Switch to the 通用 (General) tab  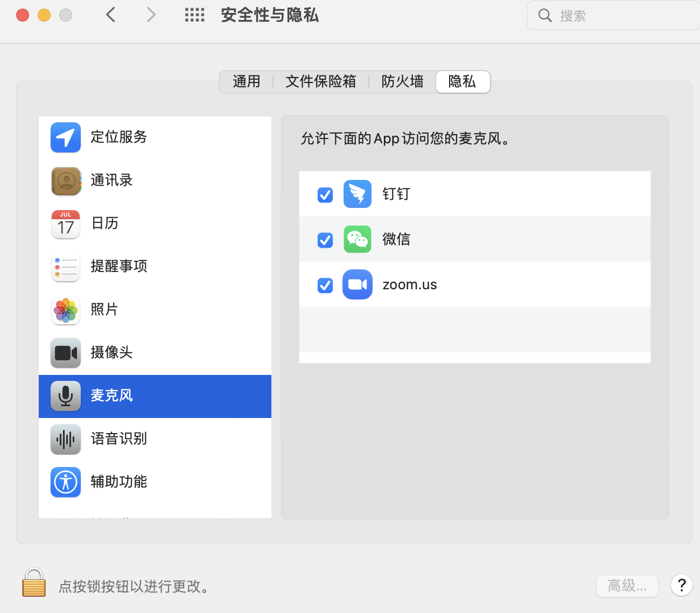click(247, 81)
